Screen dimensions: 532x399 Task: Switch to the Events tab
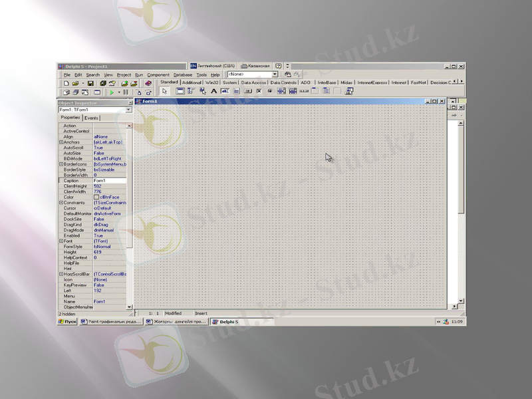click(91, 118)
